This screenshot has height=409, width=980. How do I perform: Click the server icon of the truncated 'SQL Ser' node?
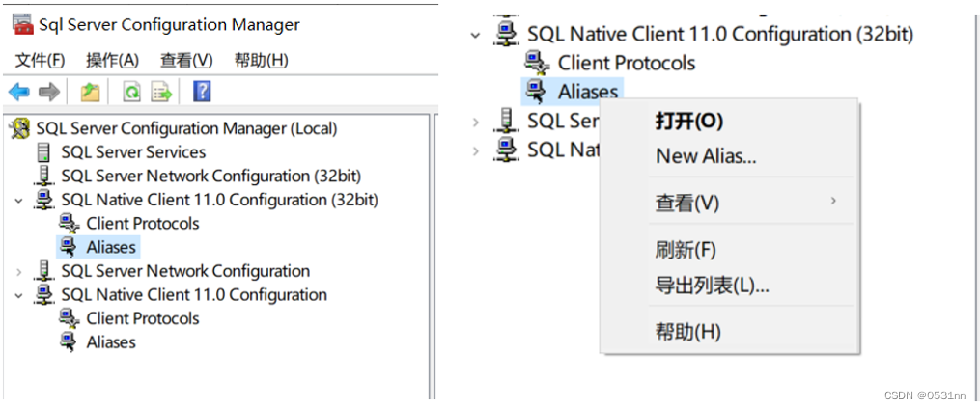tap(505, 121)
